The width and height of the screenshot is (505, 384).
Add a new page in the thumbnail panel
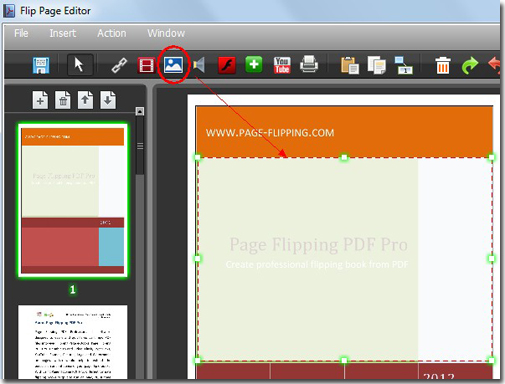click(x=40, y=100)
